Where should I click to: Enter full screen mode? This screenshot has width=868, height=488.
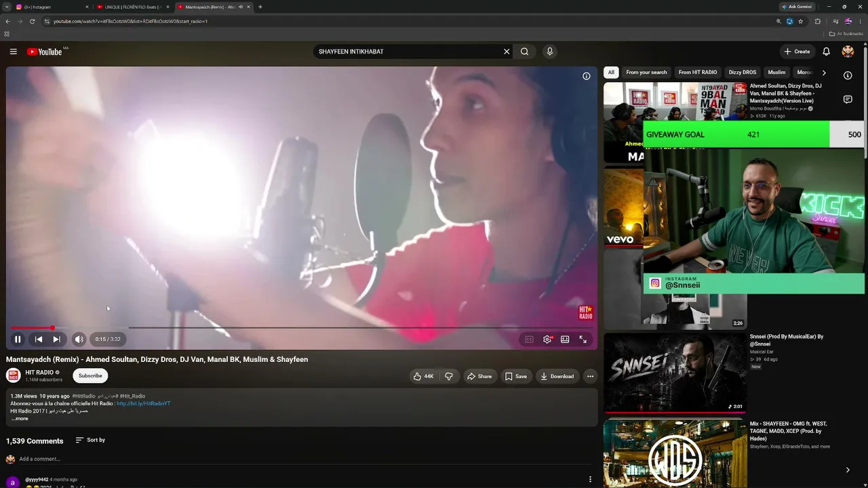[583, 340]
